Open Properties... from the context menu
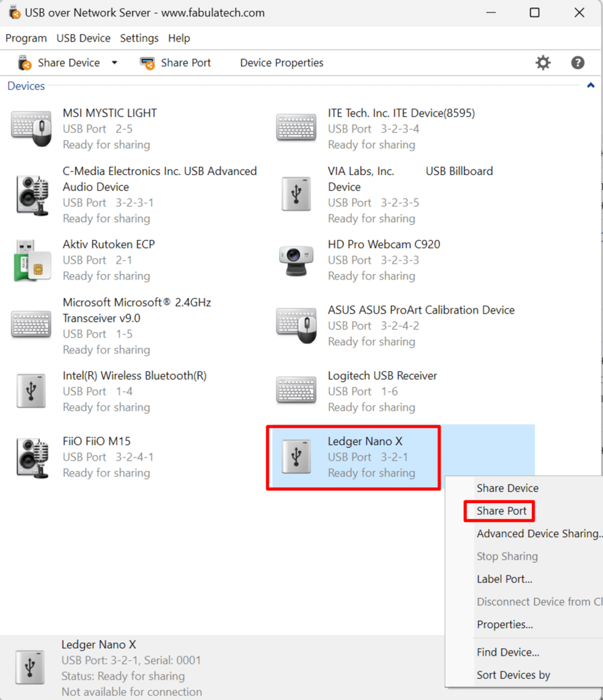 point(505,625)
